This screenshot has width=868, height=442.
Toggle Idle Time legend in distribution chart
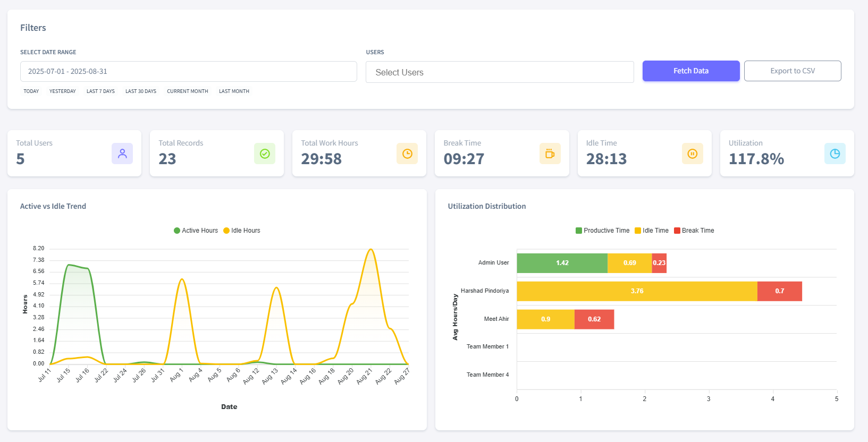point(651,231)
